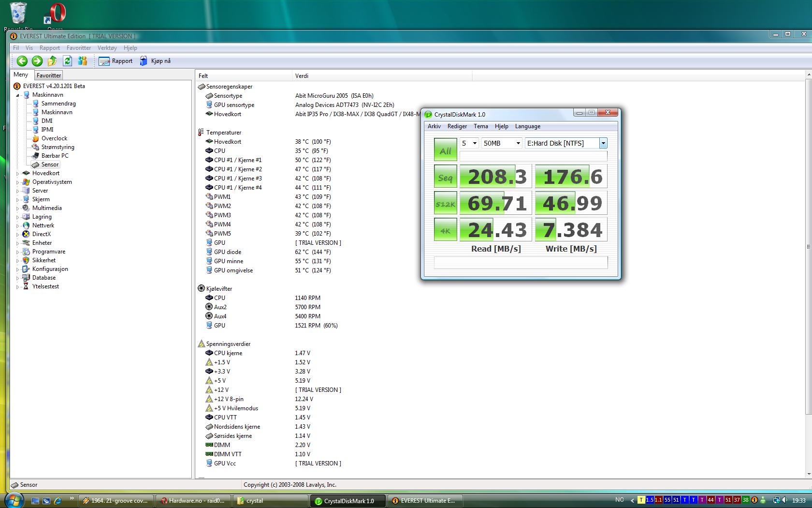The image size is (812, 508).
Task: Click the taskbar clock showing 19:33
Action: (x=799, y=501)
